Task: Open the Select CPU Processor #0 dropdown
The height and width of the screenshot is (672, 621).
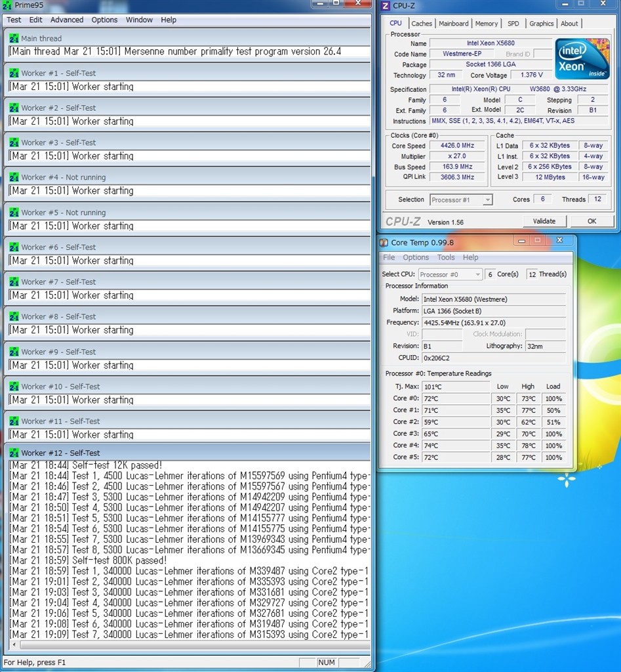Action: pos(450,274)
